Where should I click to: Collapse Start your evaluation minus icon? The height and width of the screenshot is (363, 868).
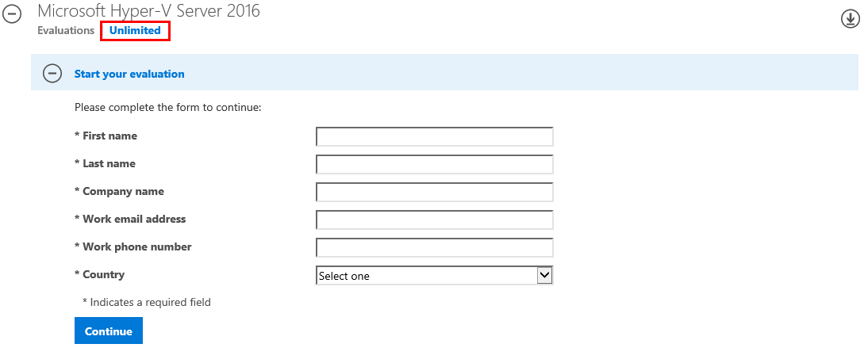[x=52, y=73]
